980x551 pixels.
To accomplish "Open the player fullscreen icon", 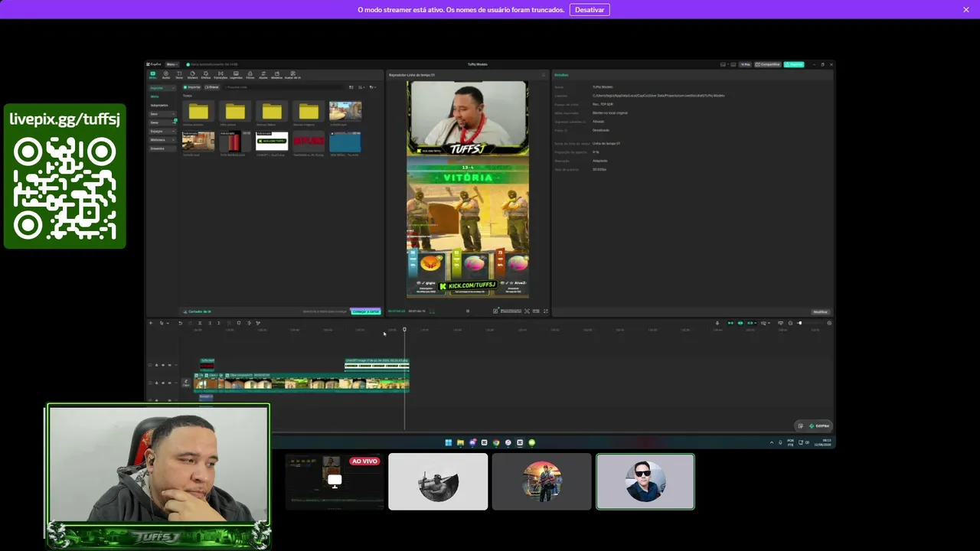I will tap(546, 311).
